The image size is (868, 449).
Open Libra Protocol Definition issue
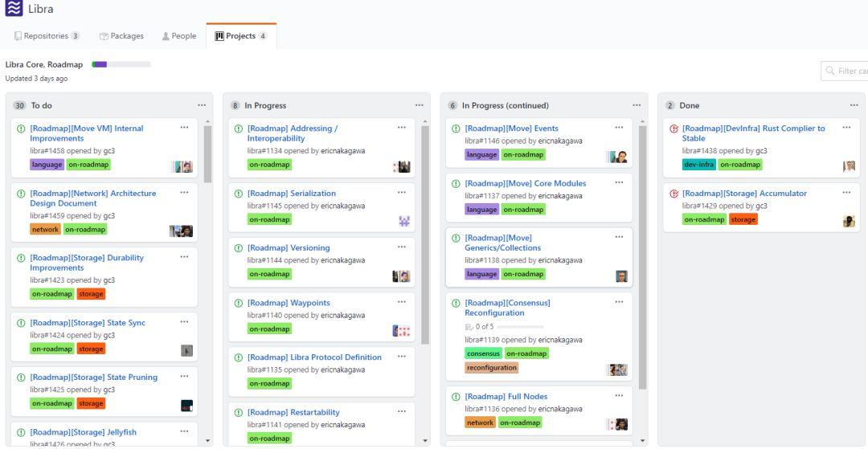pos(314,357)
